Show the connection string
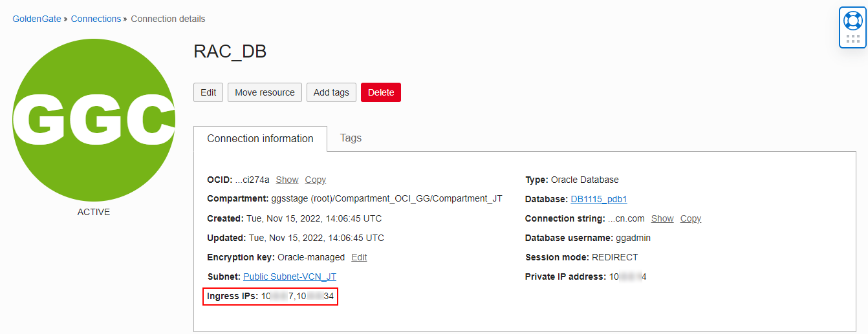The image size is (868, 334). [x=662, y=218]
